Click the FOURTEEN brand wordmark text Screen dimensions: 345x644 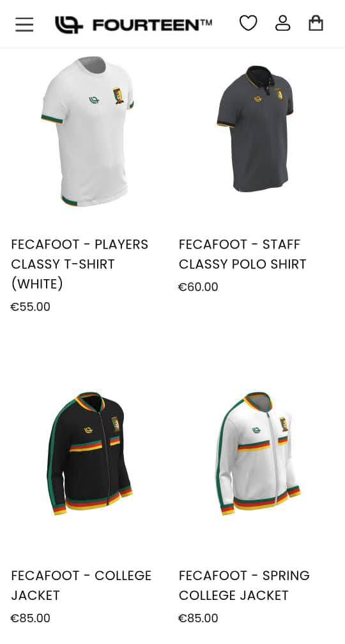(x=152, y=25)
